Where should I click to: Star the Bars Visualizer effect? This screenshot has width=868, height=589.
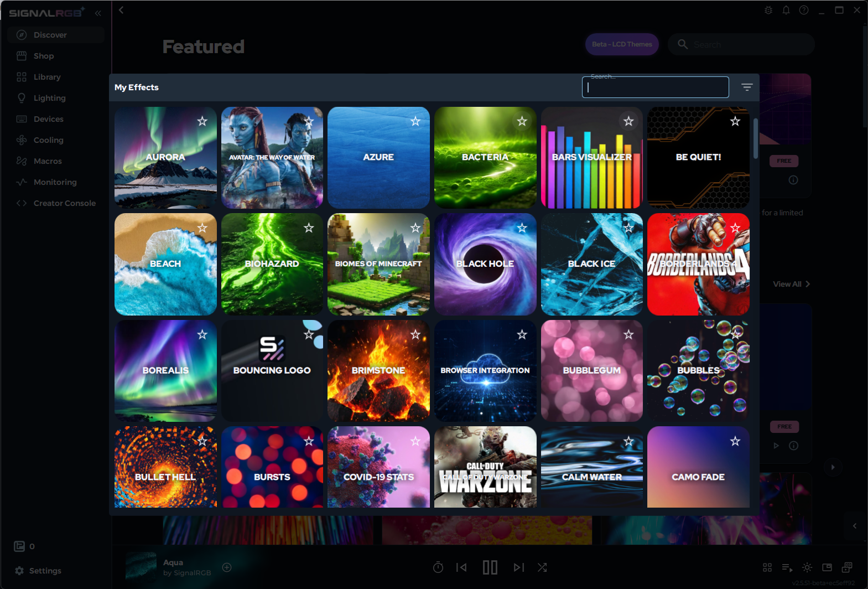(x=628, y=121)
